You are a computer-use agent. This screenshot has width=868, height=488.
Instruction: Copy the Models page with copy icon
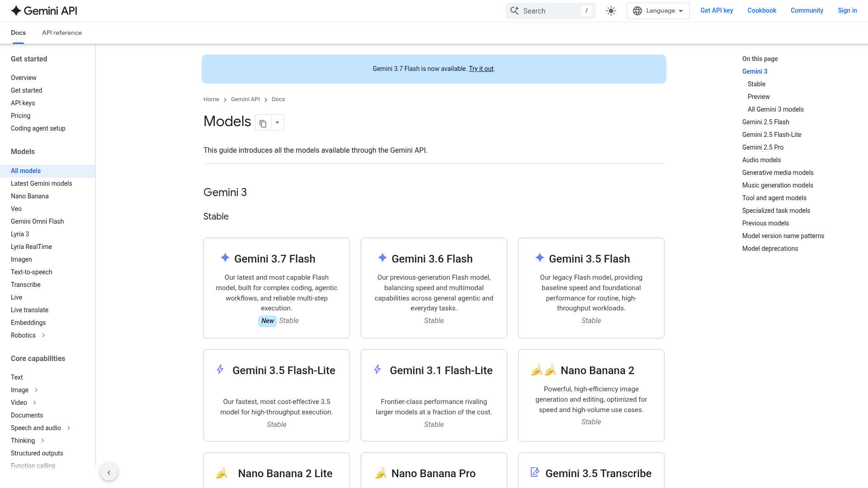tap(263, 123)
